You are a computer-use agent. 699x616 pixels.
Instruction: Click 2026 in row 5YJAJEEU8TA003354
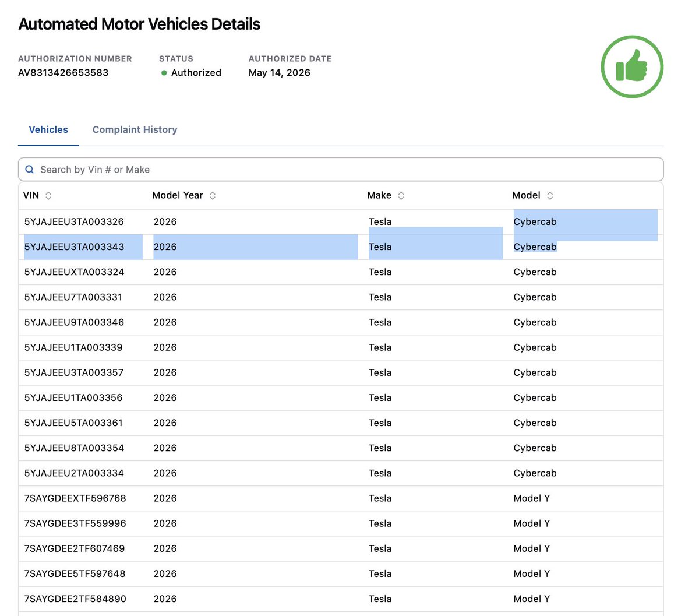165,448
